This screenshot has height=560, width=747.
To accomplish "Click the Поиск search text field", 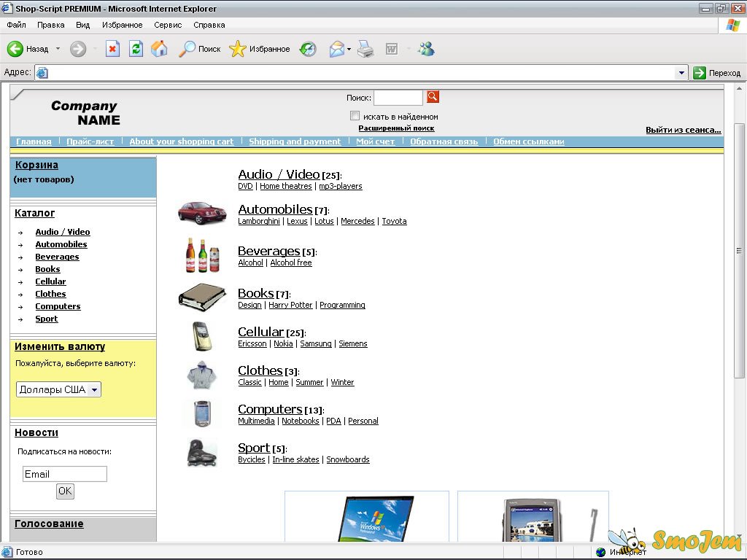I will pos(398,97).
